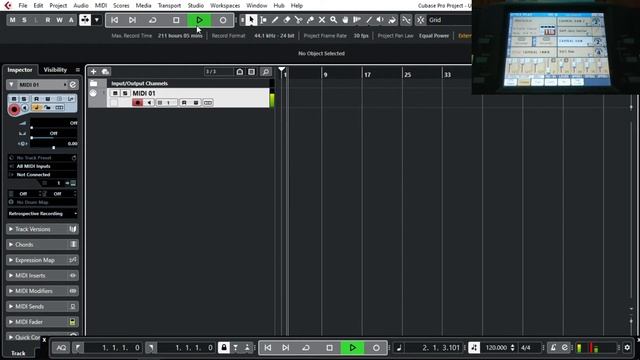Toggle Lock Punch Points to Locators

pos(224,348)
